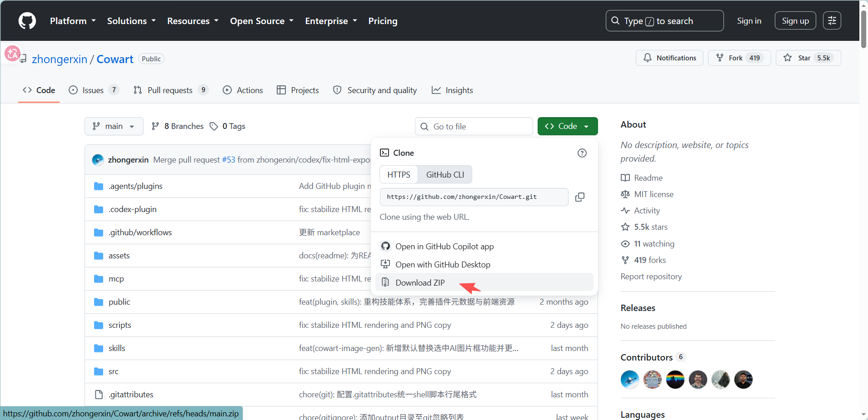Fork the repository using Fork button
Viewport: 868px width, 420px height.
tap(739, 58)
